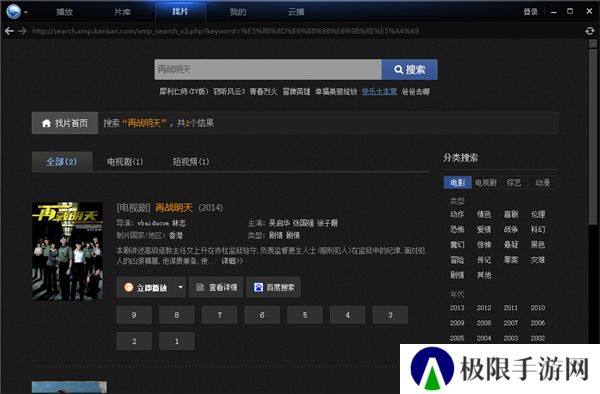Click the 立即播放 play button

coord(146,287)
